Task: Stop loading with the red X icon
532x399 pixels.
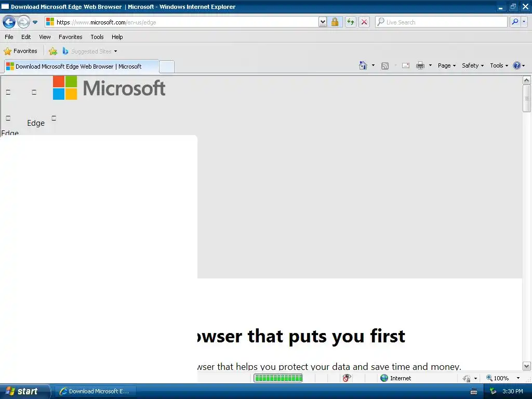Action: [x=364, y=22]
